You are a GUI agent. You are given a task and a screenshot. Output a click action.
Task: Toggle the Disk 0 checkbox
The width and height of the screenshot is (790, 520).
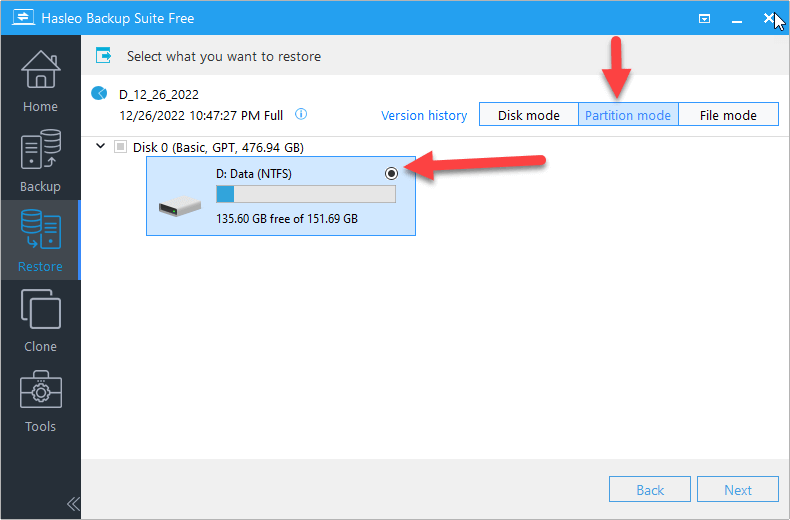point(120,147)
